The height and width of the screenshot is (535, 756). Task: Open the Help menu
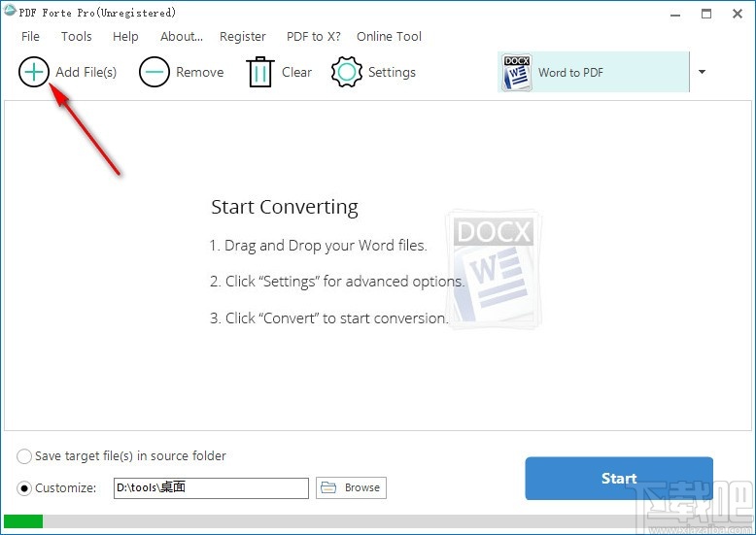click(x=125, y=37)
